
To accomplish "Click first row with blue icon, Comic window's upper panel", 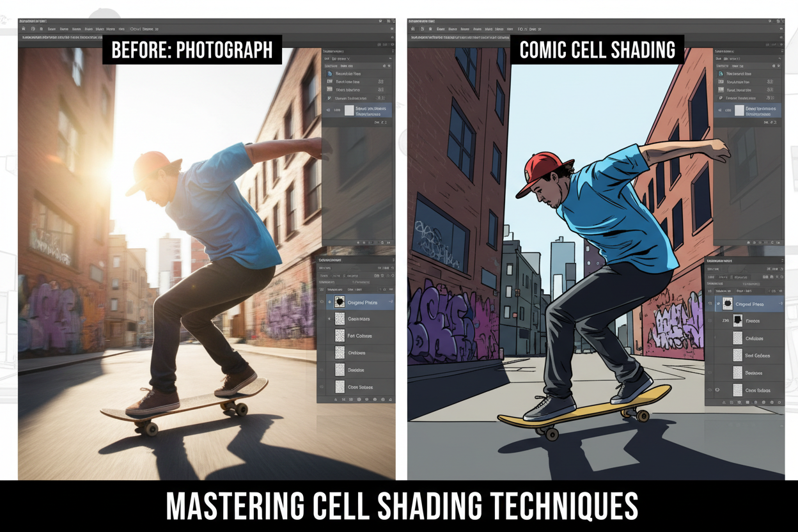I will pos(749,74).
